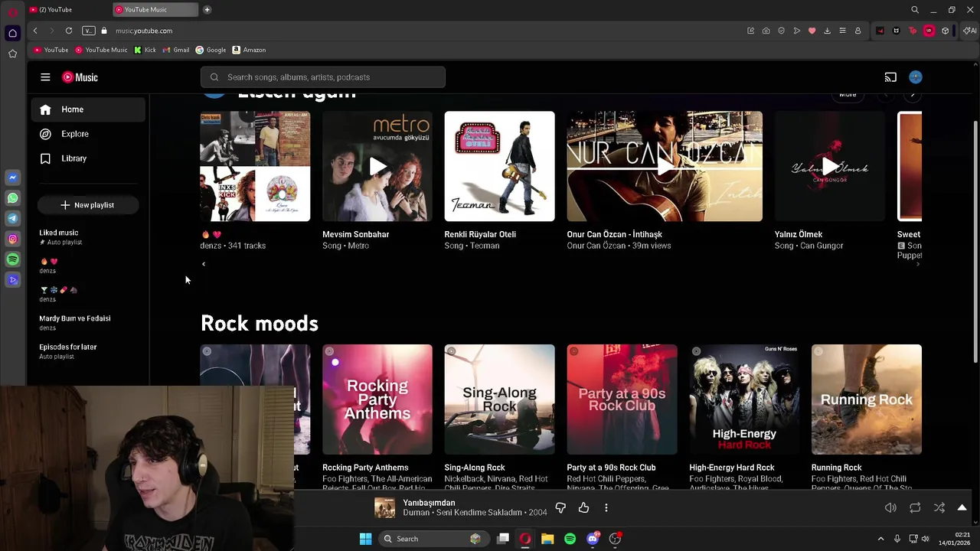This screenshot has height=551, width=980.
Task: Open Telegram in Opera sidebar
Action: tap(12, 219)
